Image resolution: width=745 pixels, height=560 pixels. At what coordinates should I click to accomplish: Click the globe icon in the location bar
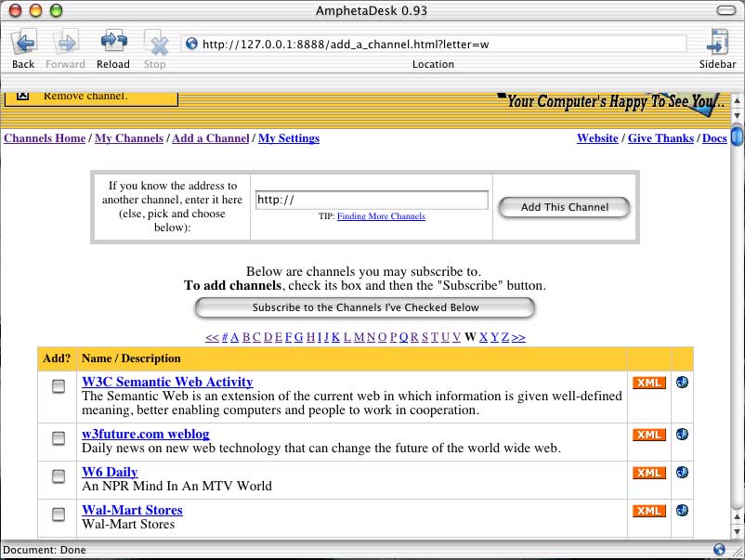tap(191, 44)
